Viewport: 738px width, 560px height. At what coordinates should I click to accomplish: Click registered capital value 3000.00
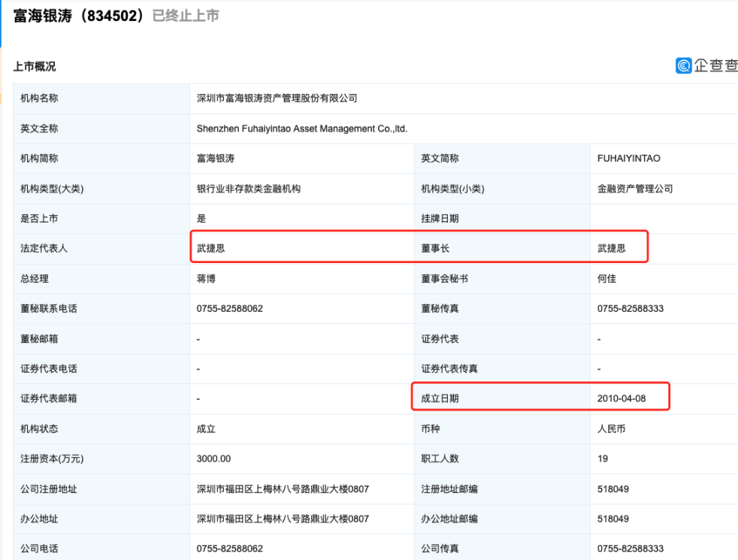(x=213, y=459)
